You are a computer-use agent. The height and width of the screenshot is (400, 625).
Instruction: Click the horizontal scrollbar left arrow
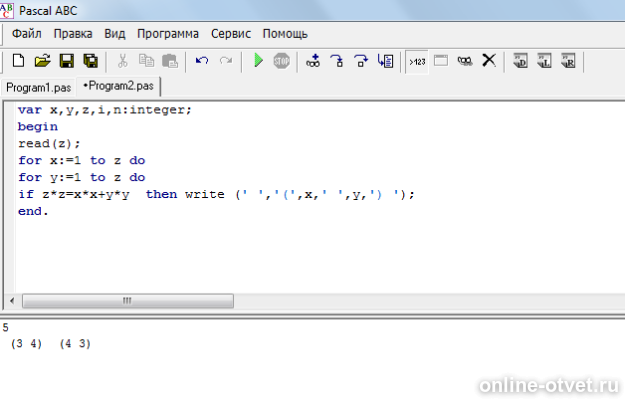tap(12, 301)
